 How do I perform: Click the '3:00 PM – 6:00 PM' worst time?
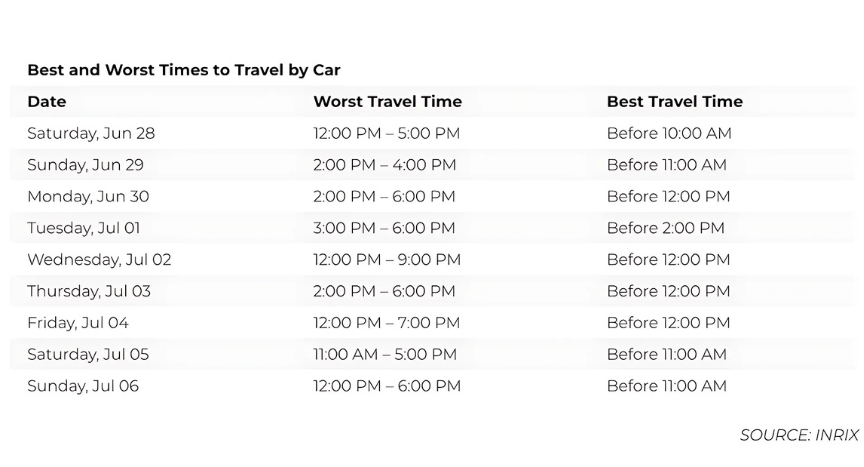click(x=384, y=228)
